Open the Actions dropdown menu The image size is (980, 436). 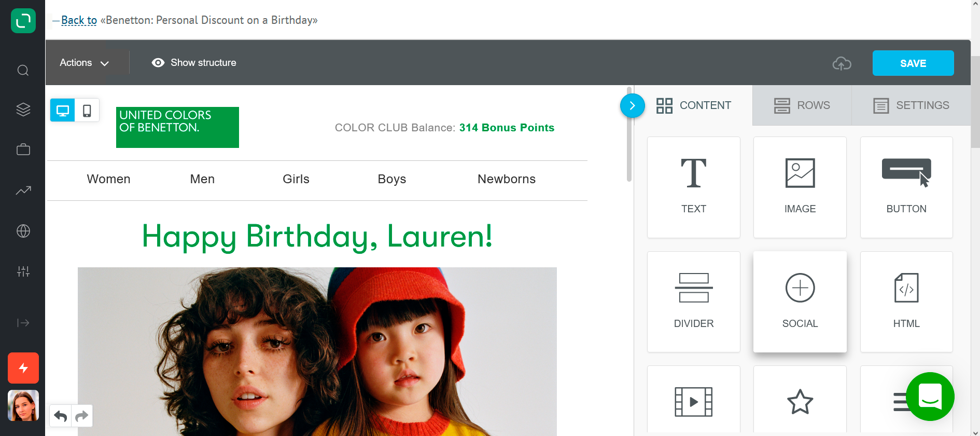pos(85,63)
